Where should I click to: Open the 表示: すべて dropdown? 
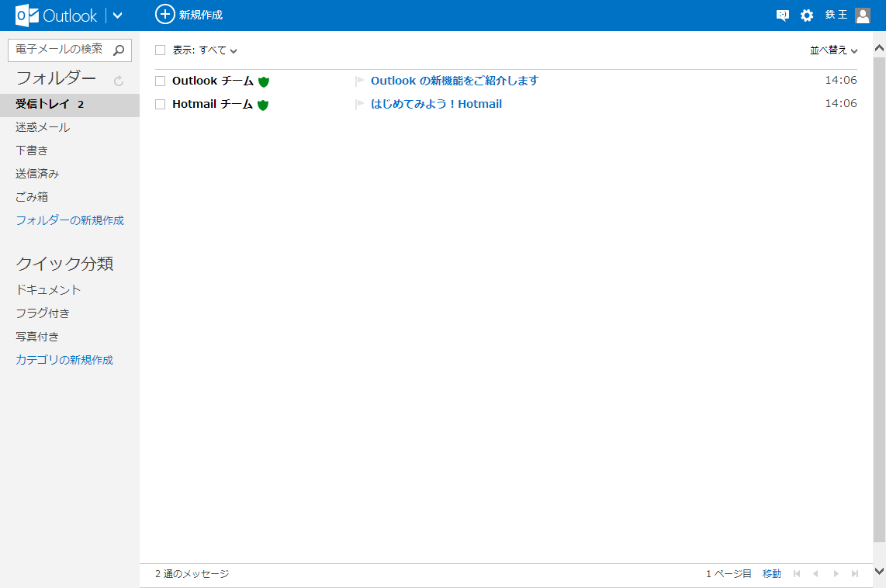[x=205, y=50]
